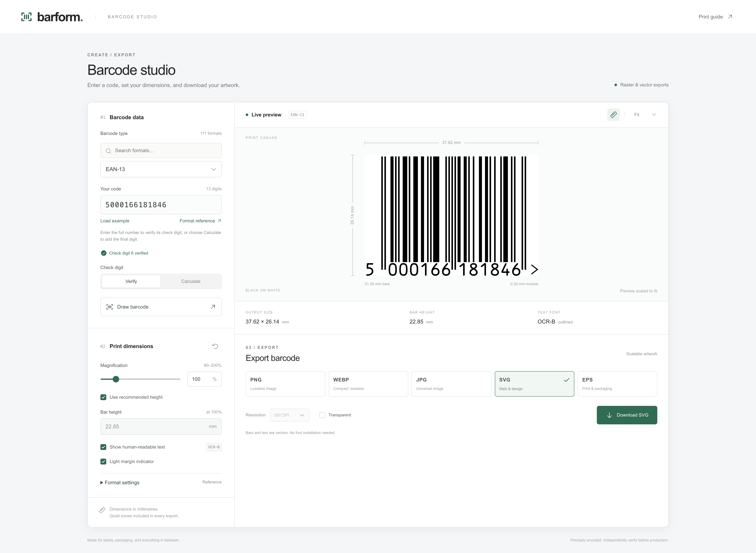This screenshot has height=553, width=756.
Task: Click the green check digit verified icon
Action: (x=104, y=253)
